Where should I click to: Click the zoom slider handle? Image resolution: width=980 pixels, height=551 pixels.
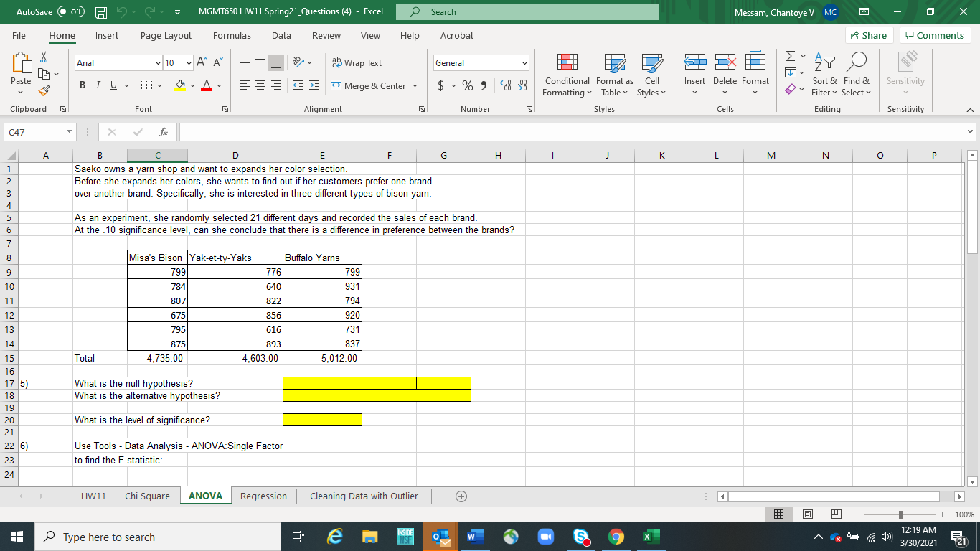901,515
